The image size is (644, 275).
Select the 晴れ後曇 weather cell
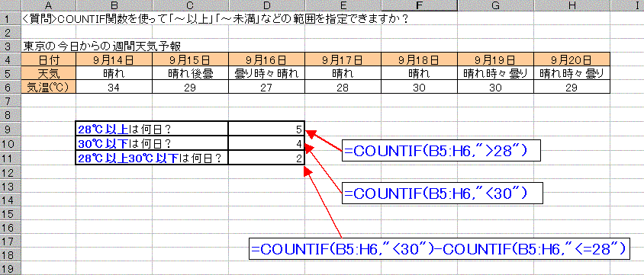click(x=190, y=73)
